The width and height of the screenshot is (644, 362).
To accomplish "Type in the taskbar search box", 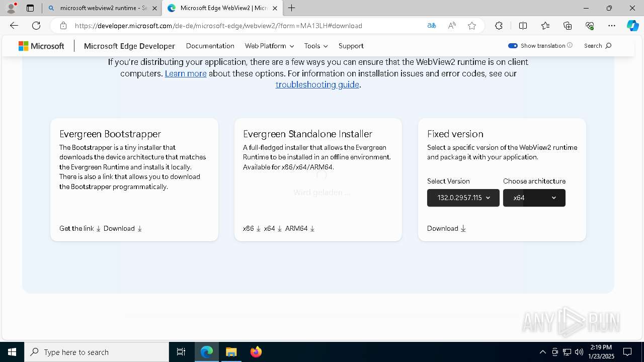I will (97, 352).
